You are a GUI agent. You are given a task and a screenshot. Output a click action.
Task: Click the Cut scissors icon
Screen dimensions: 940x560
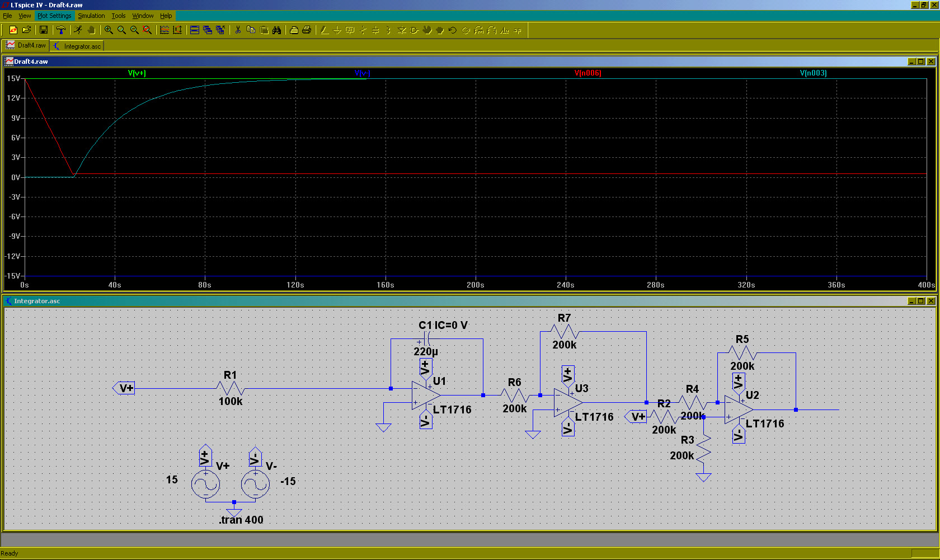(238, 30)
